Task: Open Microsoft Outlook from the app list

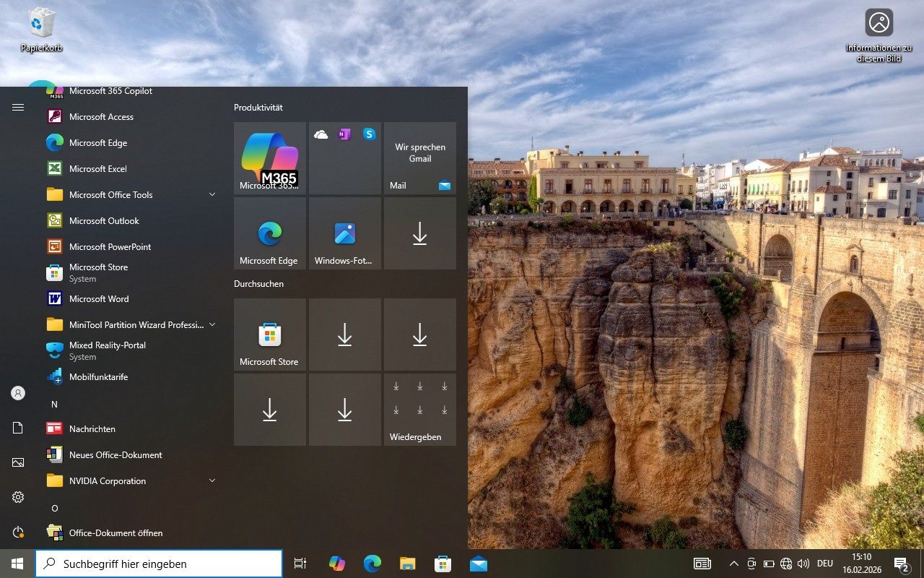Action: coord(131,220)
